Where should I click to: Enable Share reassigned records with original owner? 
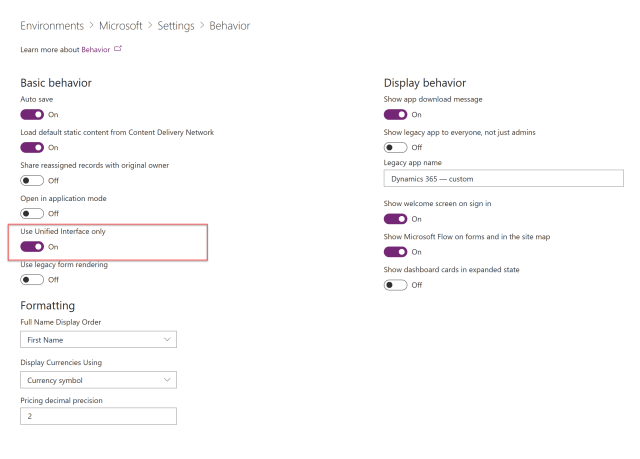(32, 180)
